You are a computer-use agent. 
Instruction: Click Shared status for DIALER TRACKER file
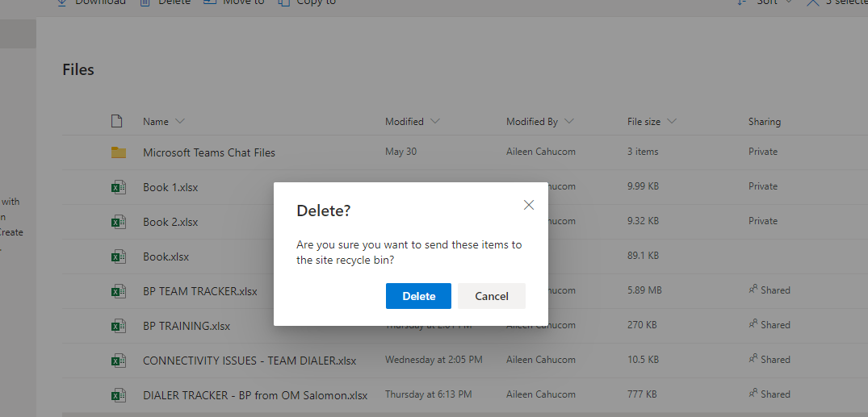coord(769,394)
